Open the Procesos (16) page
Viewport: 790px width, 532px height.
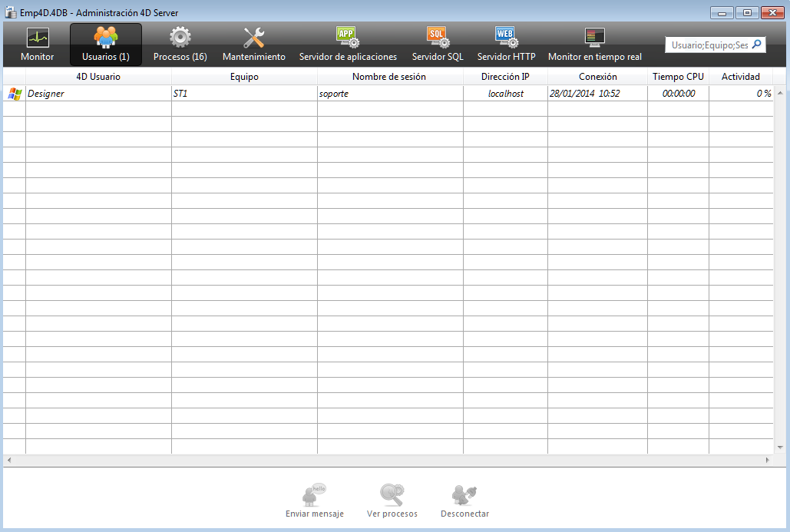180,45
